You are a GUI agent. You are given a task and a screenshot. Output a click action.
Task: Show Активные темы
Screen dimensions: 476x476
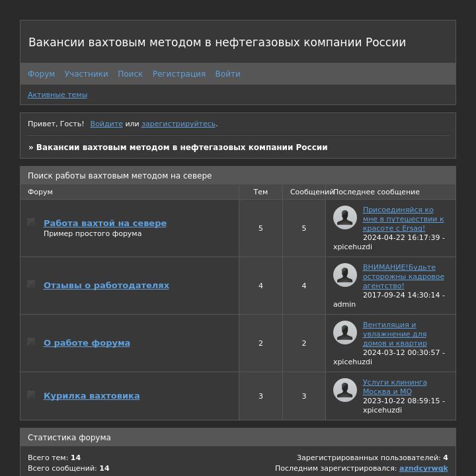coord(58,95)
